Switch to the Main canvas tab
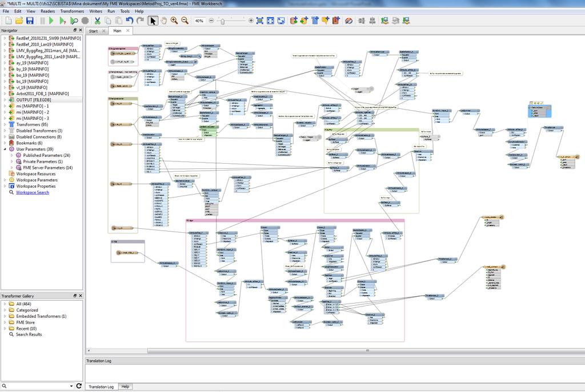The image size is (585, 392). pyautogui.click(x=117, y=31)
